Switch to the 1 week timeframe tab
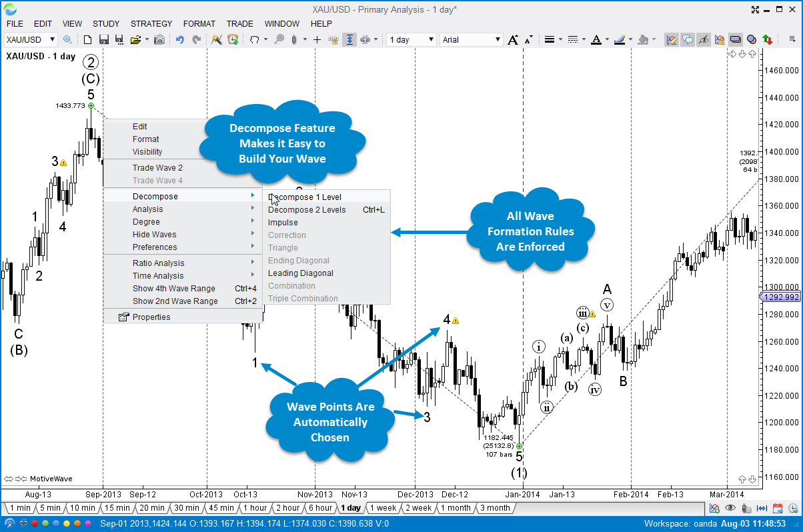Viewport: 803px width, 532px height. click(383, 508)
